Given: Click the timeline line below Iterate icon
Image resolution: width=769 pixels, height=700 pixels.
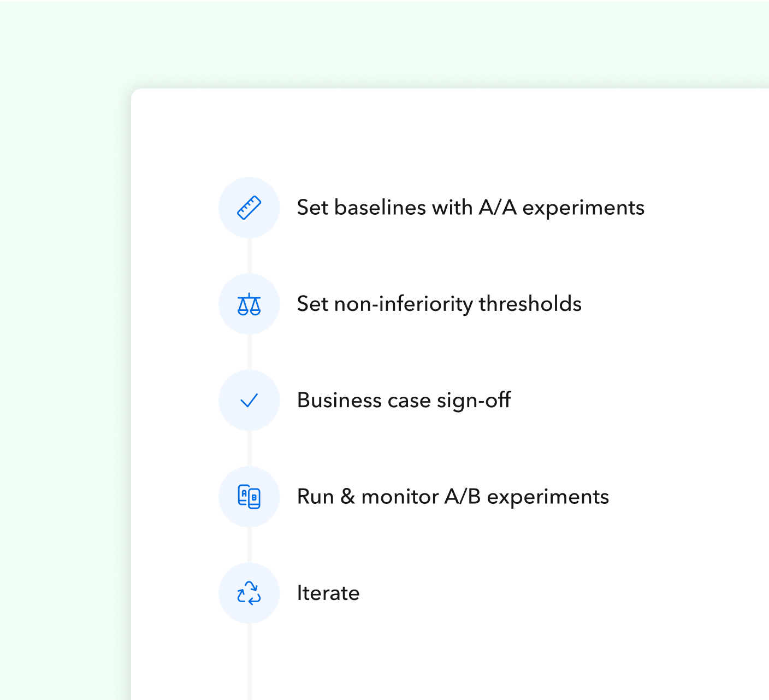Looking at the screenshot, I should (x=249, y=662).
